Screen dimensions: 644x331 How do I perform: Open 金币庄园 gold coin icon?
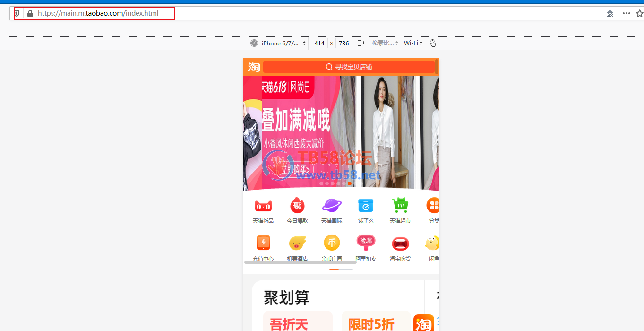[x=332, y=243]
